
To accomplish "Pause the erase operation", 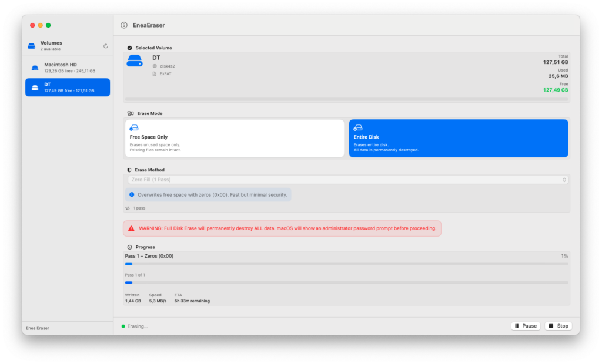I will 526,326.
